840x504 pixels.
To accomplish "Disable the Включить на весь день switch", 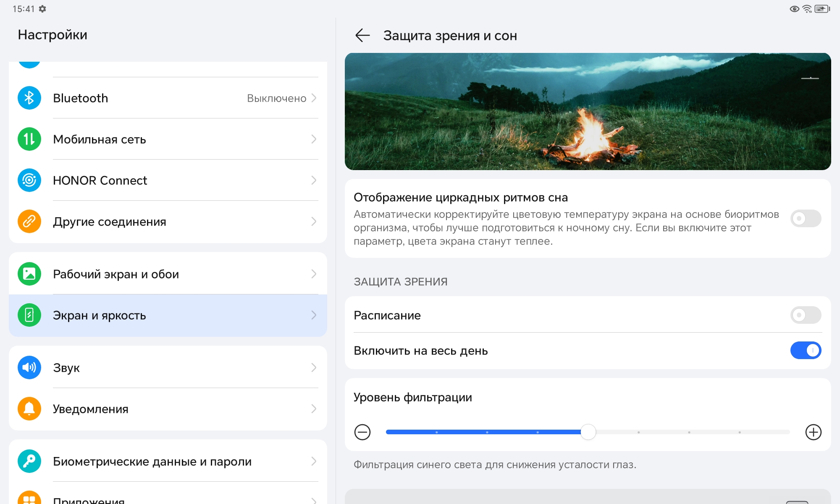I will coord(805,350).
